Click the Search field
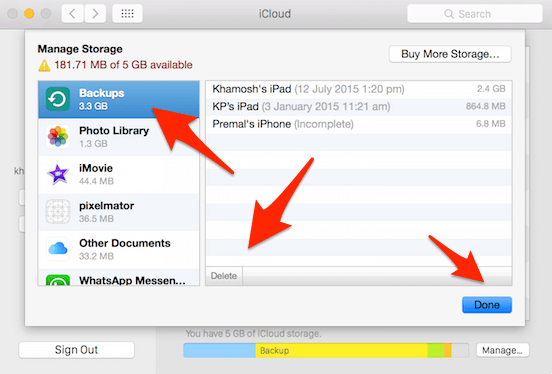 (x=475, y=14)
